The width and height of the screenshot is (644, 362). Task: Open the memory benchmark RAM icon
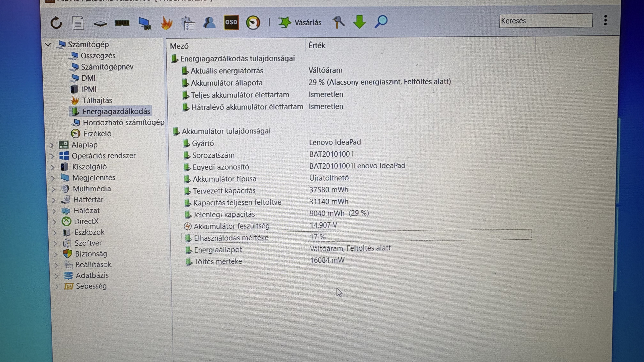click(x=122, y=23)
